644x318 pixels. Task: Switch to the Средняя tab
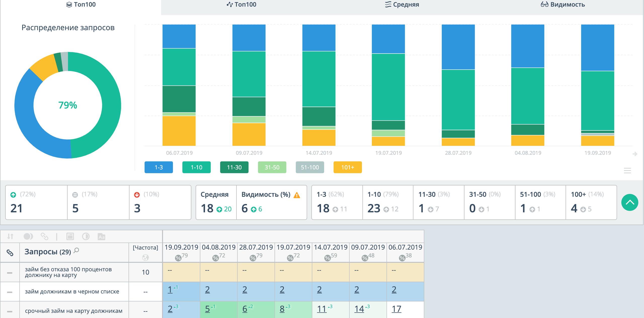(x=402, y=5)
